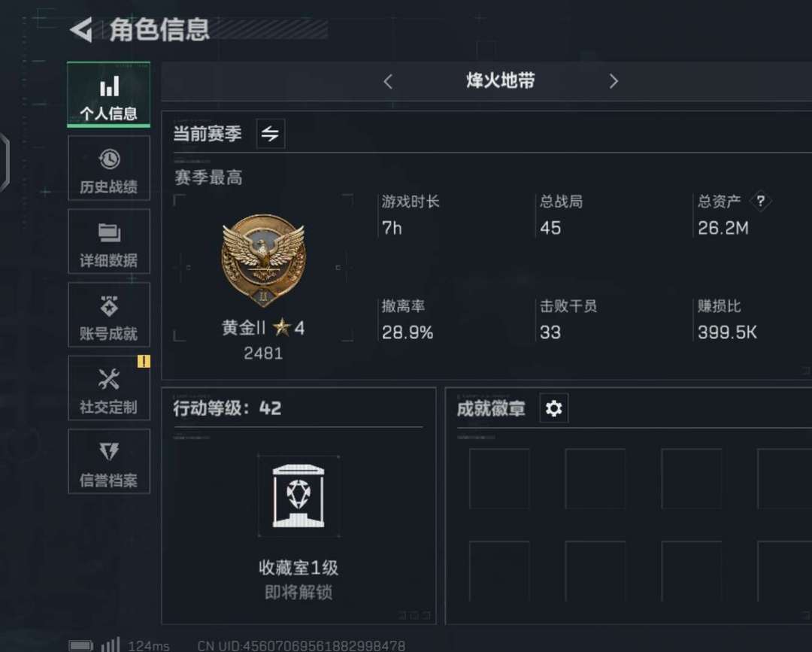812x652 pixels.
Task: Open 社交定制 customization tools
Action: (109, 388)
